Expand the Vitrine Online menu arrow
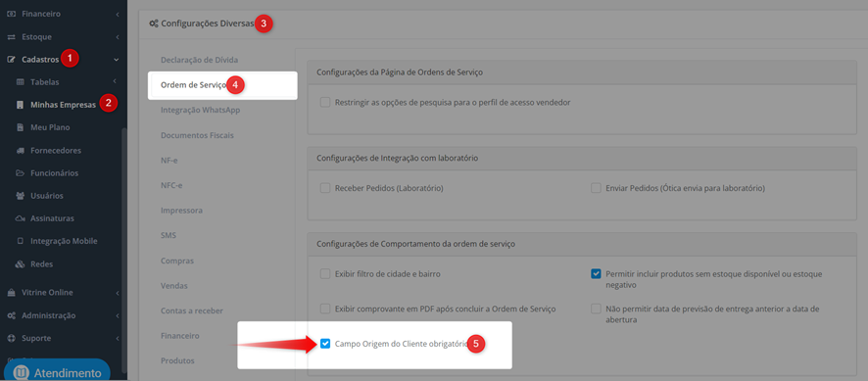 click(118, 293)
